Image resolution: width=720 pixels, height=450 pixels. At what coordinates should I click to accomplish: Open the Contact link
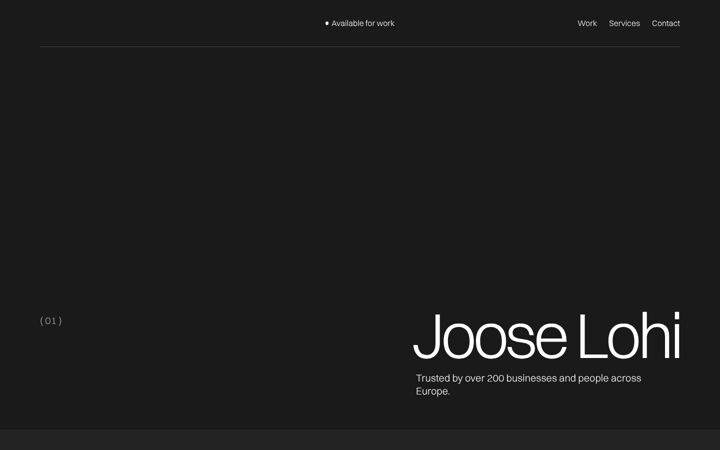click(665, 23)
